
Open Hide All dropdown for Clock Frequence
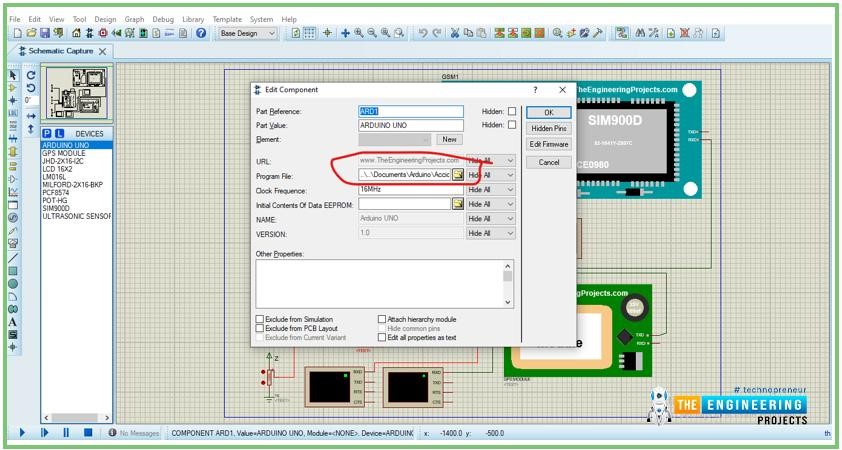[x=491, y=190]
